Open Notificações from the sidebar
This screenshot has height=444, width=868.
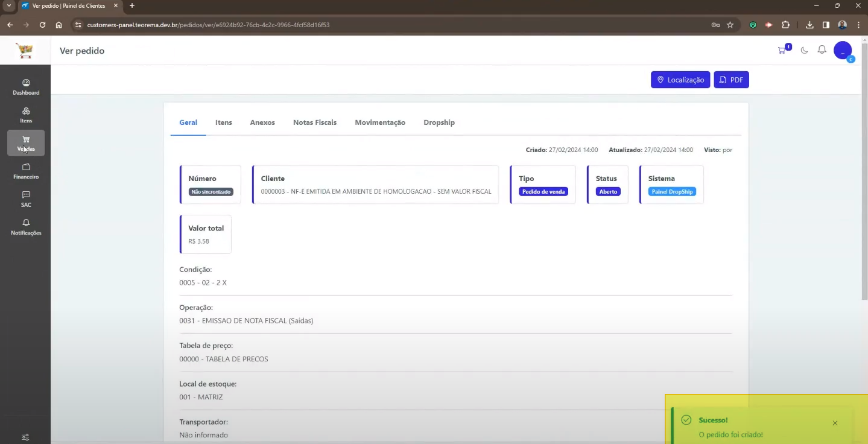[x=26, y=227]
